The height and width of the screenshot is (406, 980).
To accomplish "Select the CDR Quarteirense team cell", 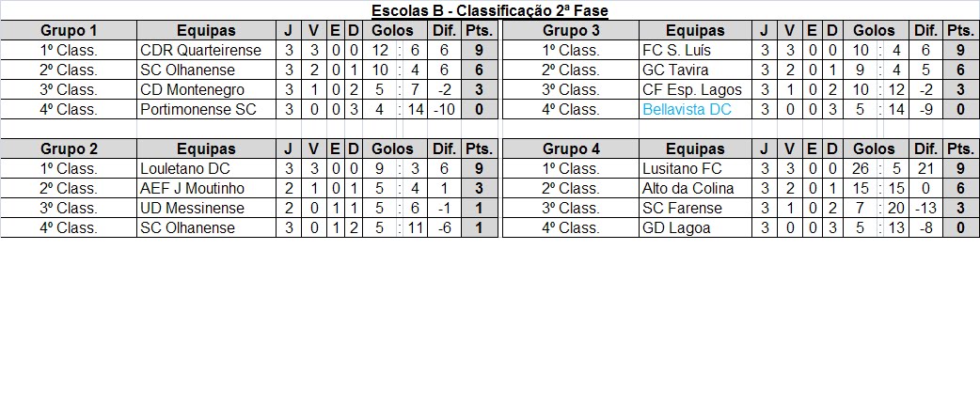I will (x=207, y=51).
